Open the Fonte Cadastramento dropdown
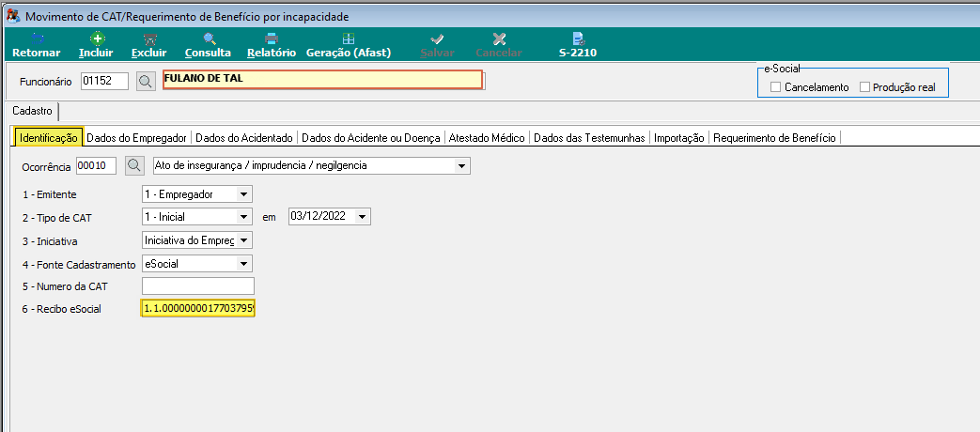This screenshot has height=432, width=980. 243,264
